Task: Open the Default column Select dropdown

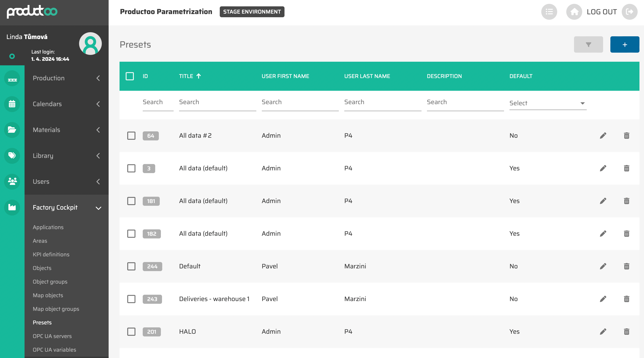Action: pyautogui.click(x=547, y=103)
